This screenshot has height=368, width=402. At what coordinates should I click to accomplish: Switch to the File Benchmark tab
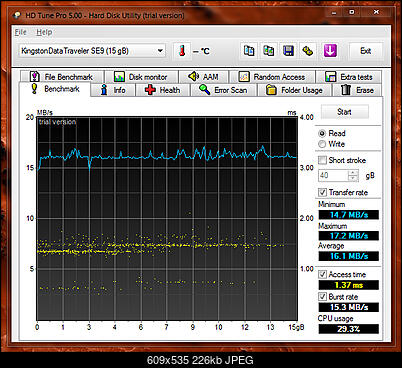(62, 77)
